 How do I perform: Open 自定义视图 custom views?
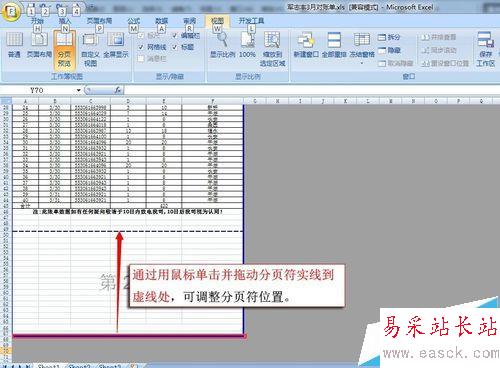90,49
